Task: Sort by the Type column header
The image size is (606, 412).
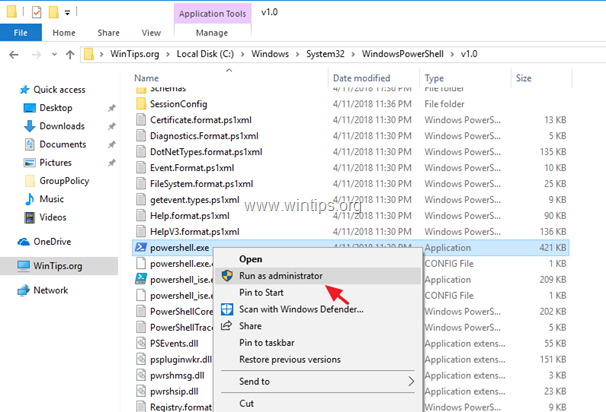Action: pyautogui.click(x=434, y=78)
